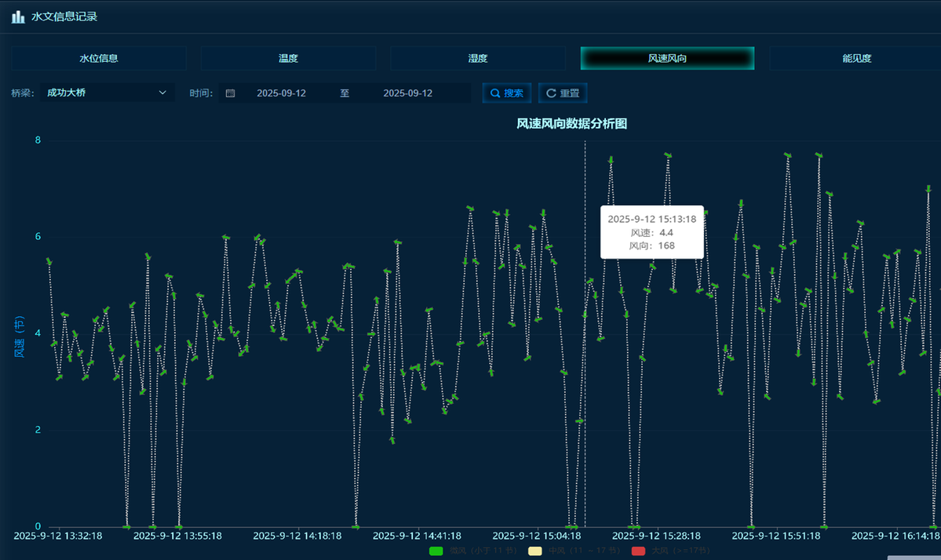This screenshot has height=560, width=941.
Task: Open the start date picker 2025-09-12
Action: 281,93
